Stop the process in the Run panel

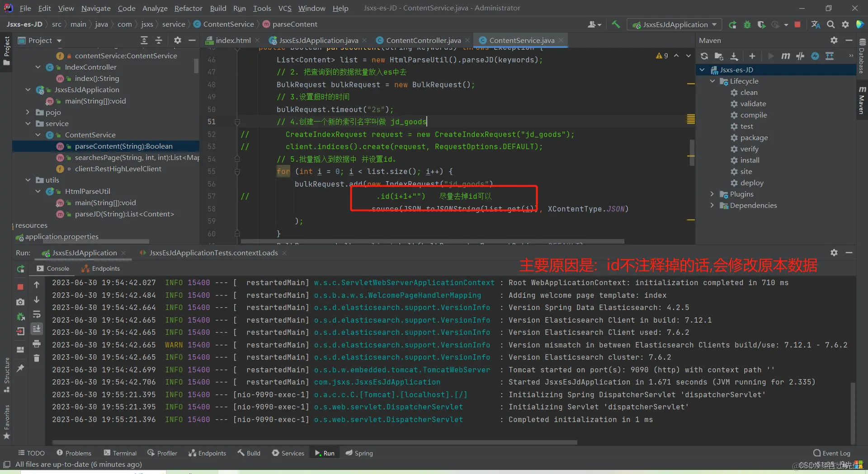click(20, 287)
